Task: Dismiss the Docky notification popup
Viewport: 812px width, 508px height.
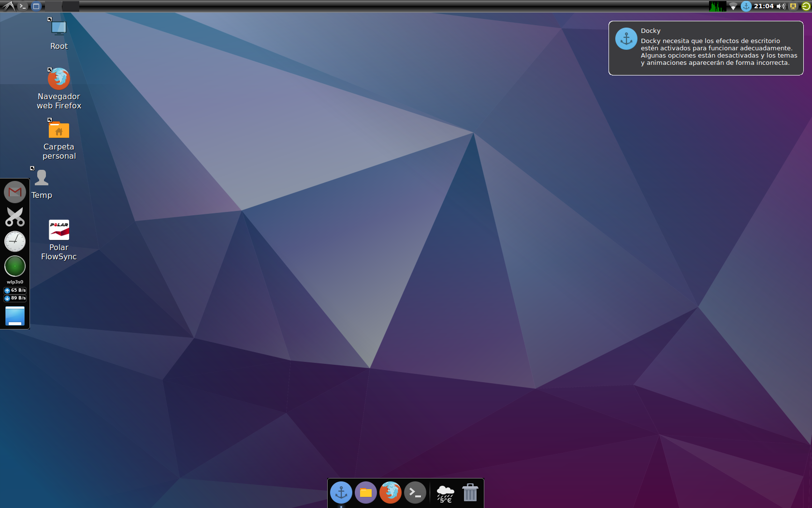Action: click(x=705, y=48)
